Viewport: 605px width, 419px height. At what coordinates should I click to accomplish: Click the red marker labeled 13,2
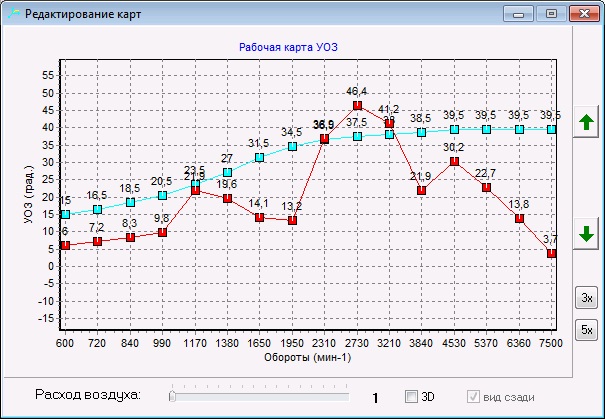tap(292, 220)
